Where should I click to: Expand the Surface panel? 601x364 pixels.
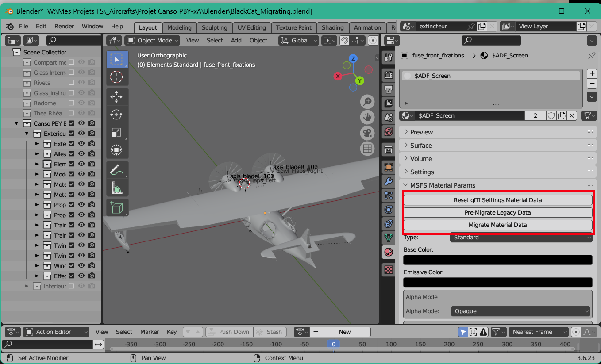421,146
